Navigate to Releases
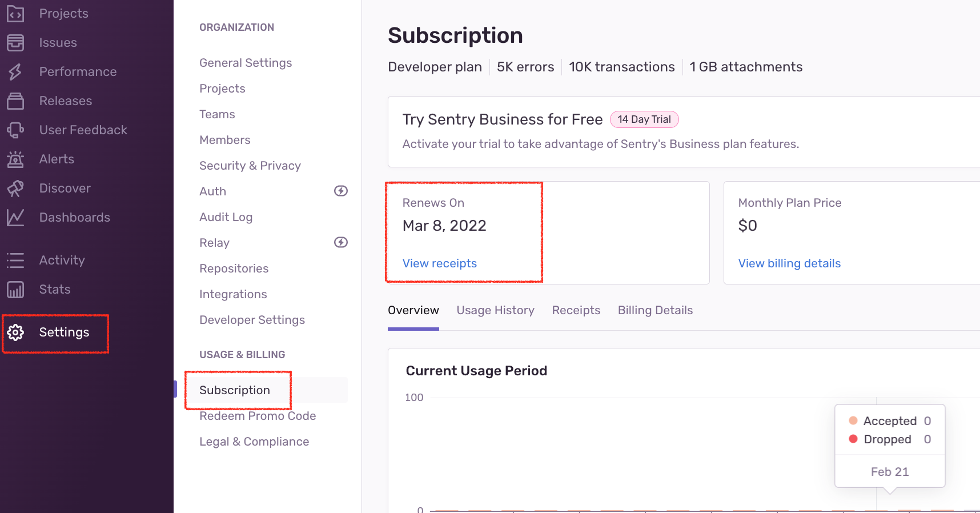This screenshot has width=980, height=513. [65, 101]
